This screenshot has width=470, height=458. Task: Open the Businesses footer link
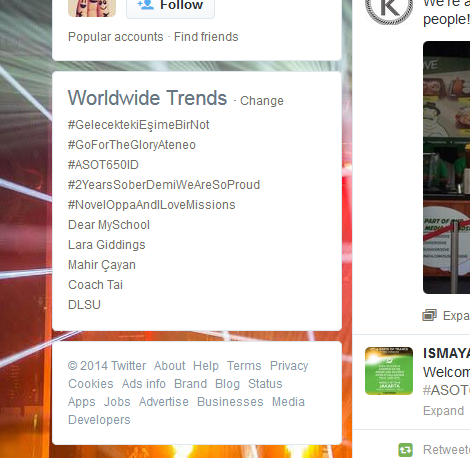pos(230,402)
